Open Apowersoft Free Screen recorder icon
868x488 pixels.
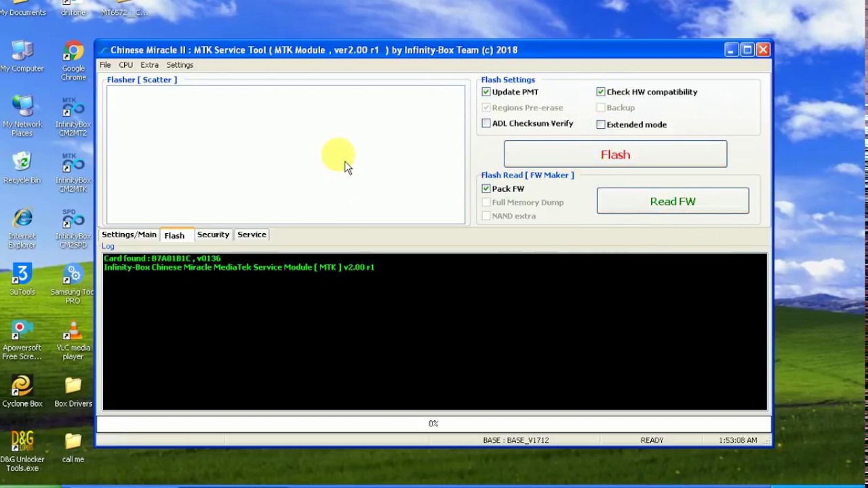click(22, 340)
